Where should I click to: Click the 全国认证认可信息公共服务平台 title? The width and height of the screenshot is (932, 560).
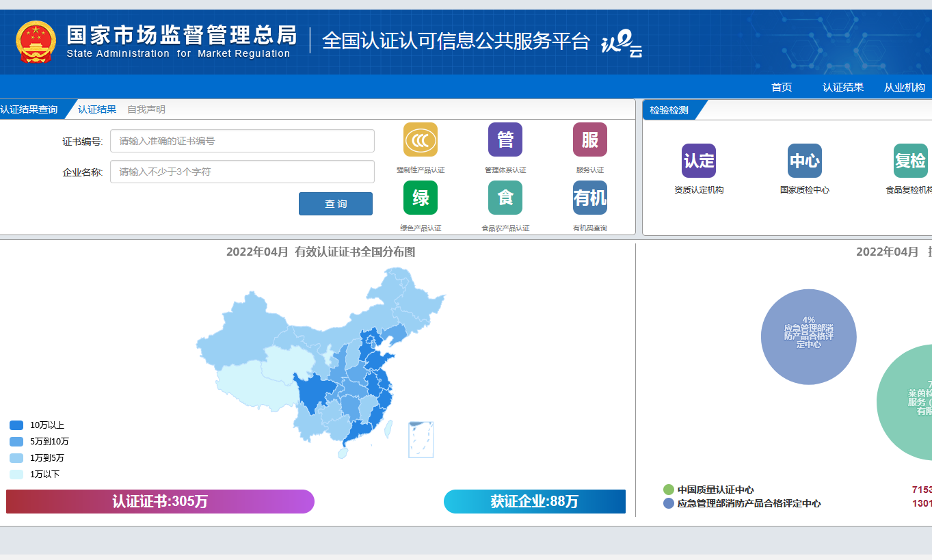click(455, 41)
